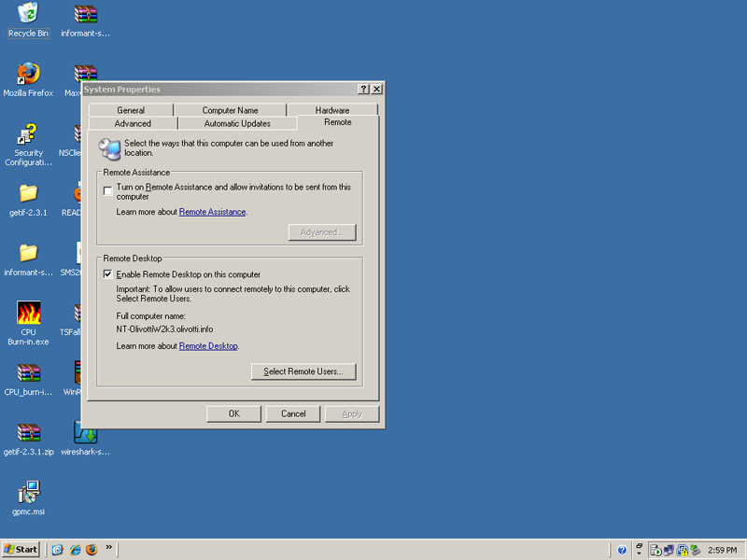Click Cancel in System Properties
This screenshot has height=560, width=747.
[293, 413]
